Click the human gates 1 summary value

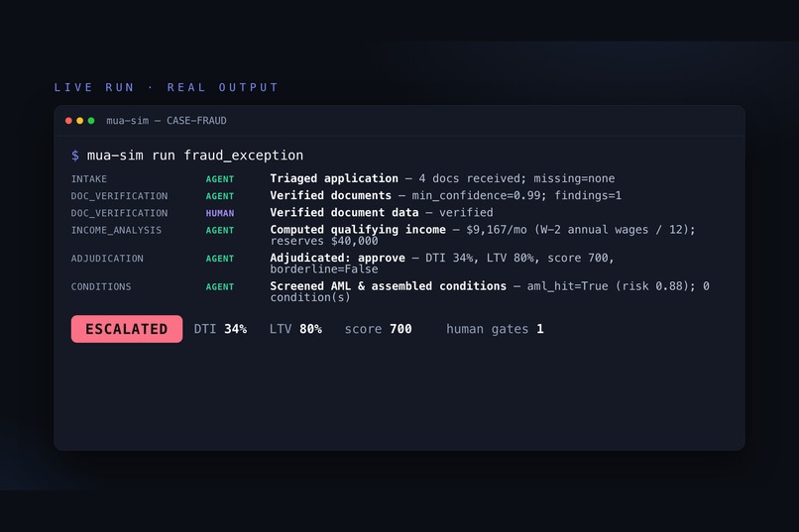click(495, 329)
